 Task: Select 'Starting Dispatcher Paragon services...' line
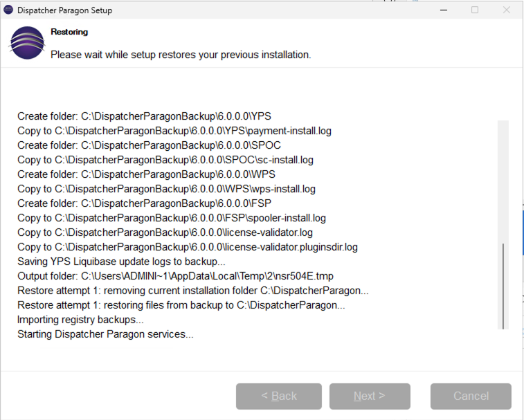point(105,334)
